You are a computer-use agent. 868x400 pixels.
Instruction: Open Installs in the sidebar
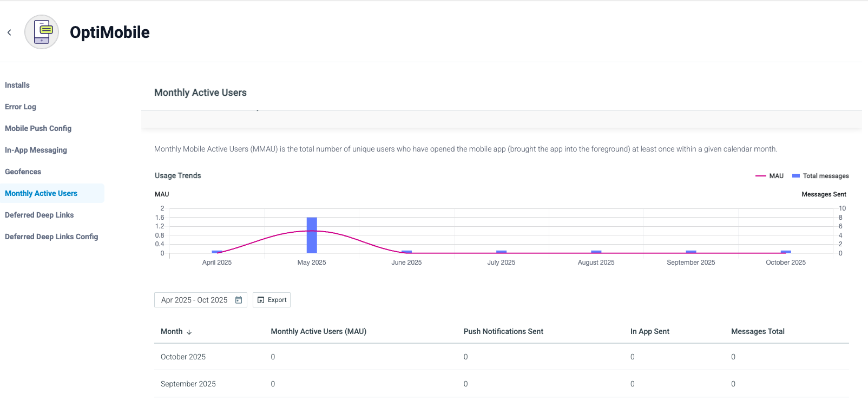click(17, 85)
